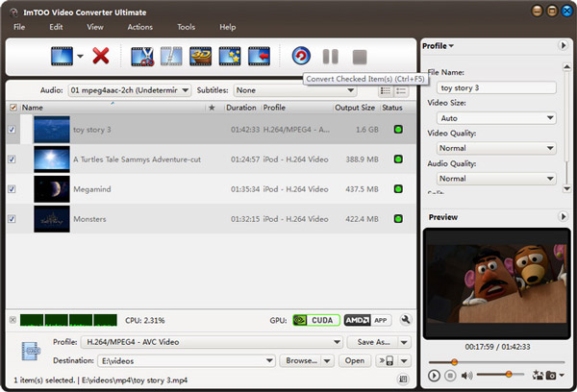Select the Megamind video thumbnail
Image resolution: width=577 pixels, height=392 pixels.
tap(52, 189)
